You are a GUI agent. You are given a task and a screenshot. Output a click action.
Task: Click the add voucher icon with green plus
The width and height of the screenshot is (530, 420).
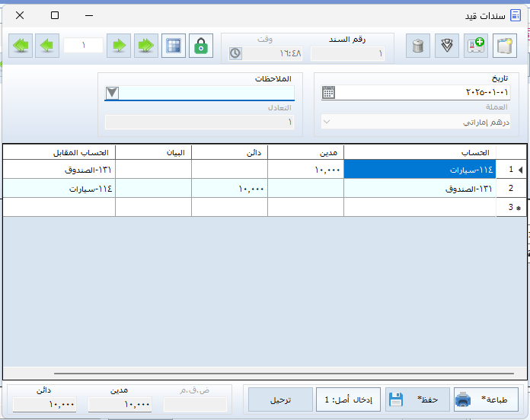point(477,46)
